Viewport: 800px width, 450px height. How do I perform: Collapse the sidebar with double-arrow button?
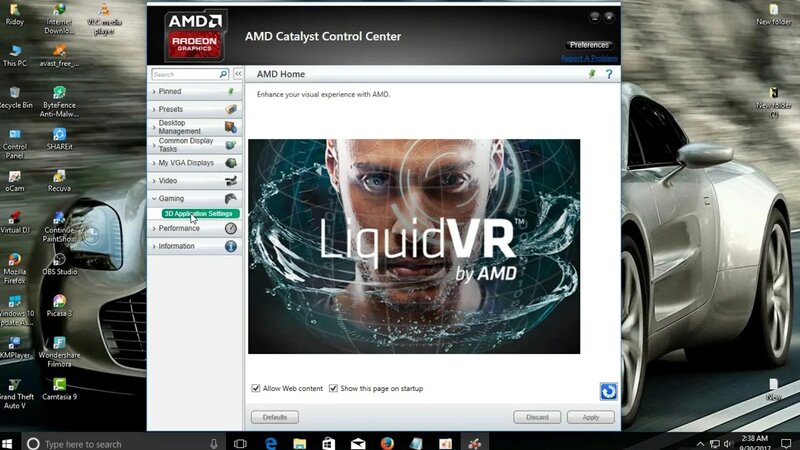click(238, 74)
